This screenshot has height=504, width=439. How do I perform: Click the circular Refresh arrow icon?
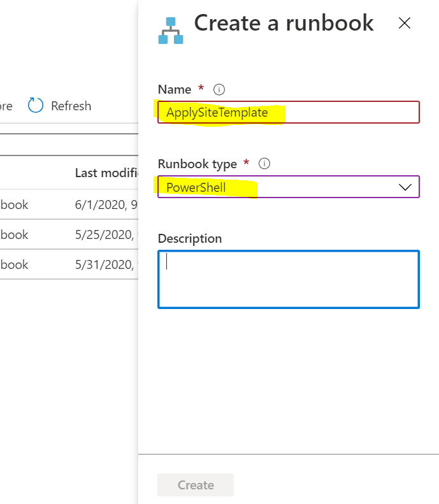point(36,106)
